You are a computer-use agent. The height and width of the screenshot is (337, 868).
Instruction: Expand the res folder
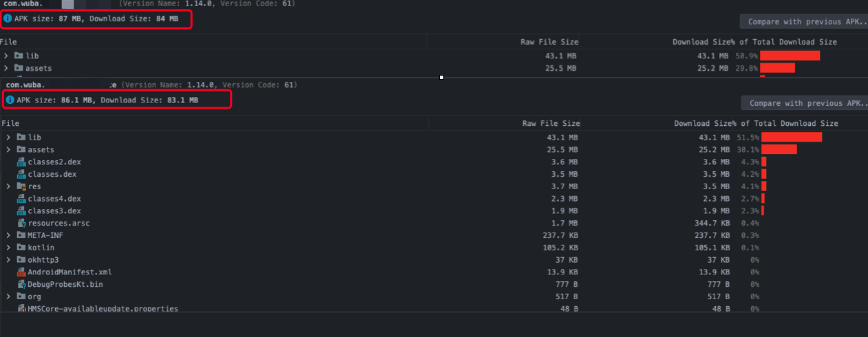point(8,186)
